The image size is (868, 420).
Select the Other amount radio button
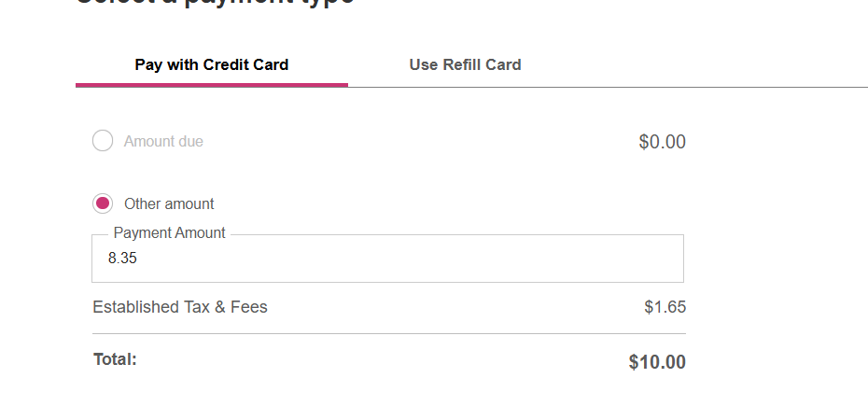pos(103,203)
